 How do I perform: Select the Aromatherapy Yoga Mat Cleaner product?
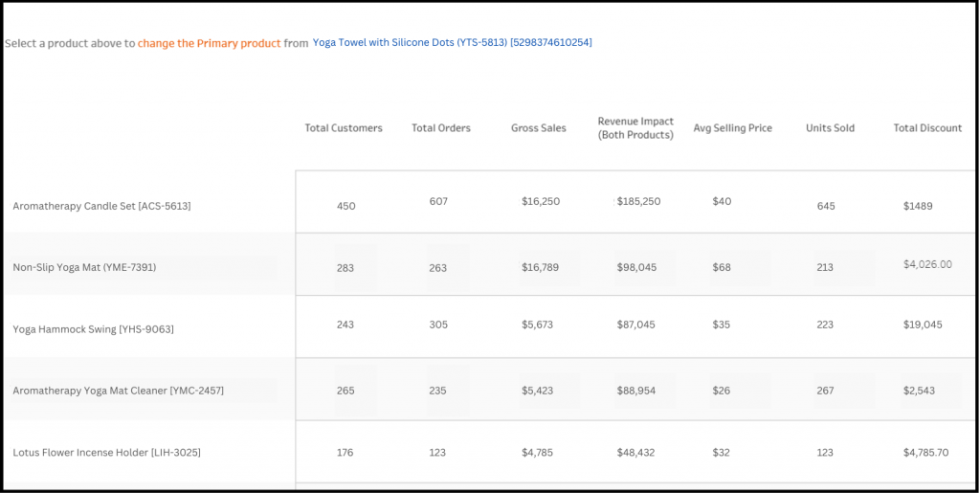pyautogui.click(x=118, y=391)
